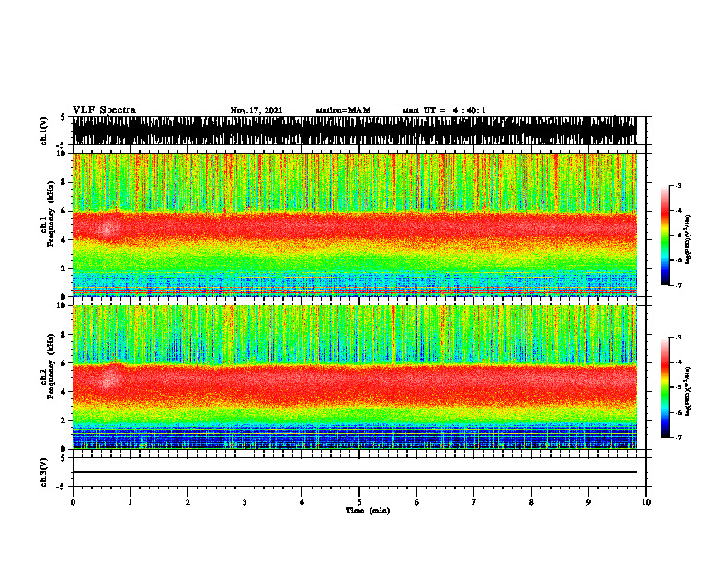Screen dimensions: 728x563
Task: Click the flat black ch.3 signal line
Action: (x=354, y=472)
